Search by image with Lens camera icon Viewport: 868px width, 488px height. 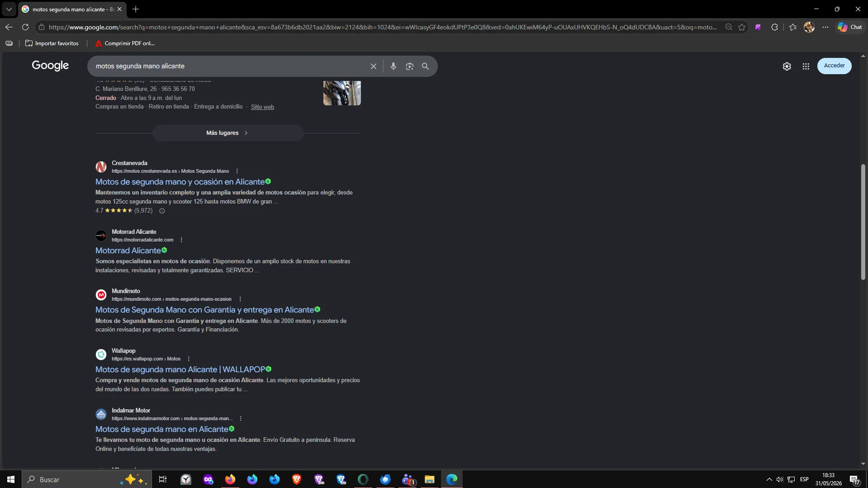coord(409,66)
